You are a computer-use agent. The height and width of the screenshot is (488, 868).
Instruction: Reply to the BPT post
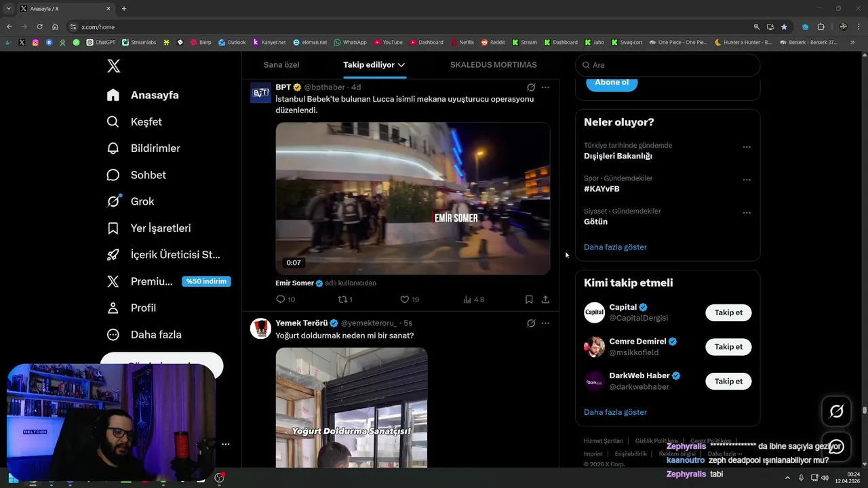click(x=285, y=300)
